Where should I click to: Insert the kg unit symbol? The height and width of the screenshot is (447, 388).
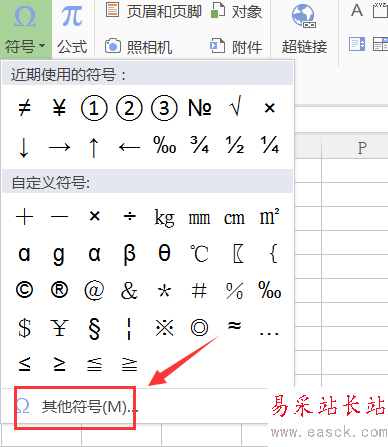pos(164,218)
